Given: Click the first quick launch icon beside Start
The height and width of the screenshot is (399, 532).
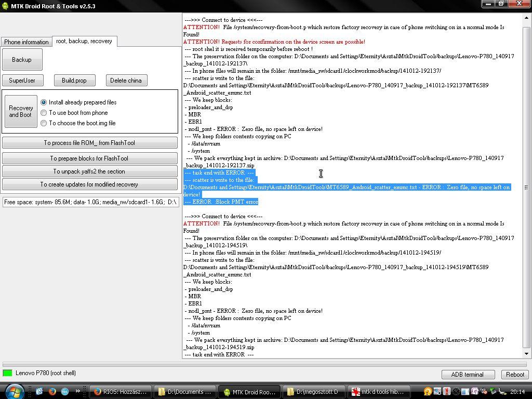Looking at the screenshot, I should click(x=39, y=392).
